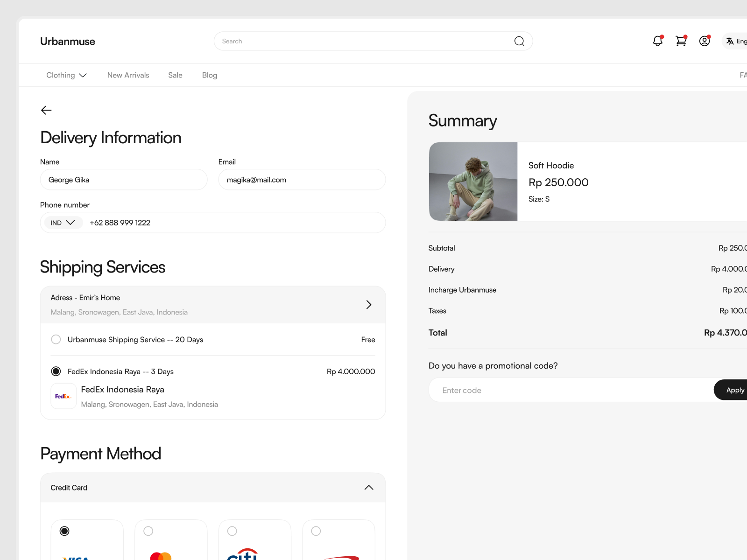Open the Blog page
This screenshot has height=560, width=747.
coord(210,75)
